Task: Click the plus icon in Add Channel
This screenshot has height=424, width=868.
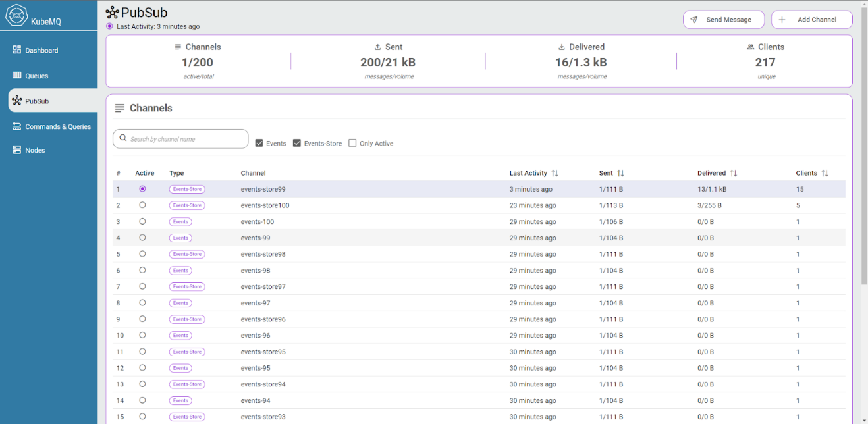Action: 782,20
